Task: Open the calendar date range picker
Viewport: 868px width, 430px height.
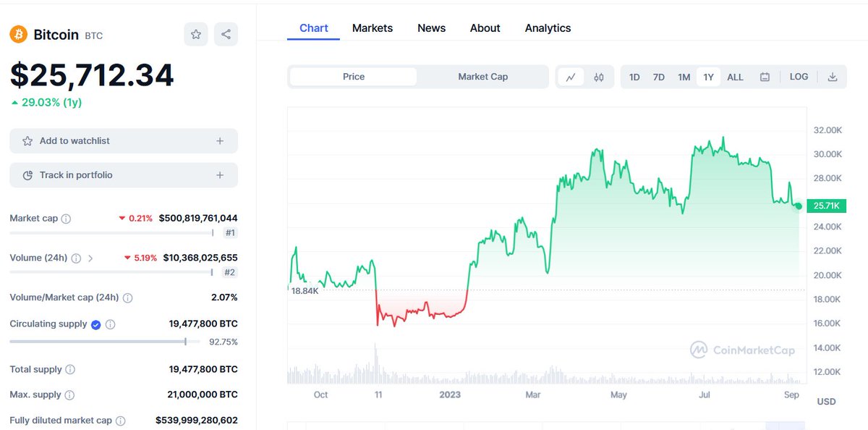Action: [765, 77]
